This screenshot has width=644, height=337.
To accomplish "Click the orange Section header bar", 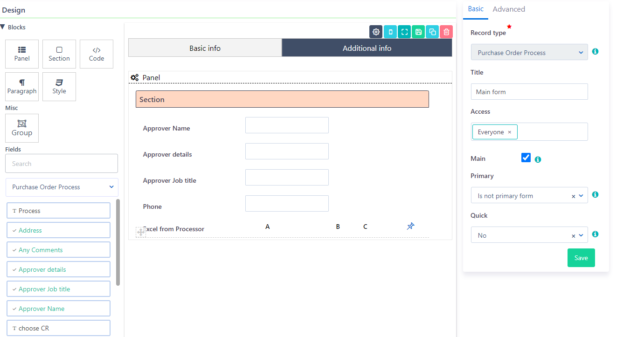I will coord(282,99).
